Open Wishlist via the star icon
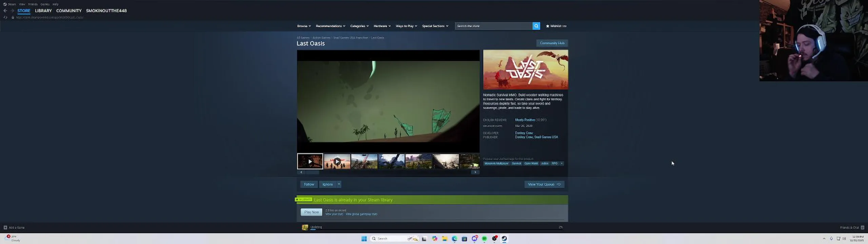868x244 pixels. [x=547, y=26]
